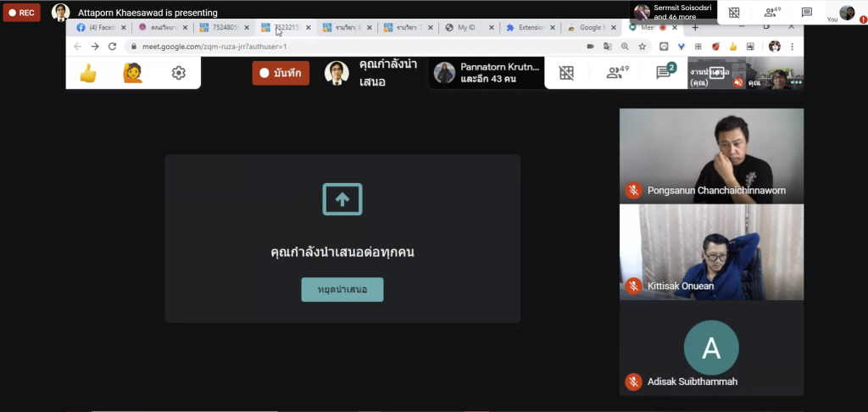Click the grid layout icon in inner toolbar

click(566, 74)
